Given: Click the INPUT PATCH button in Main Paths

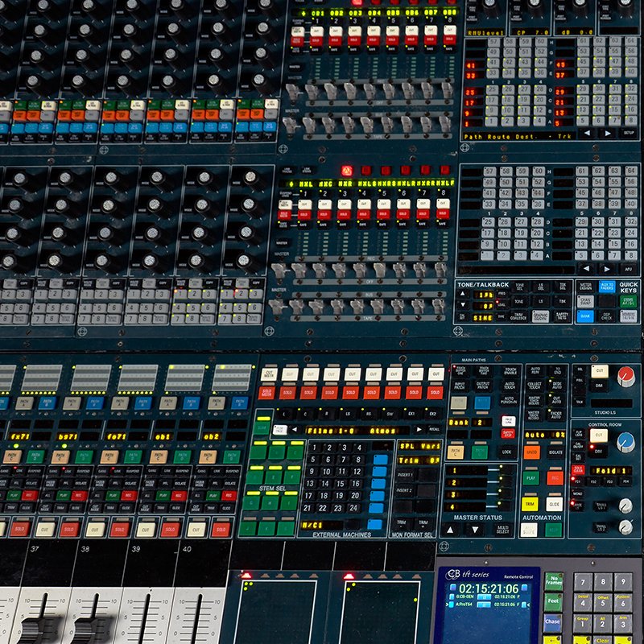Looking at the screenshot, I should 460,385.
